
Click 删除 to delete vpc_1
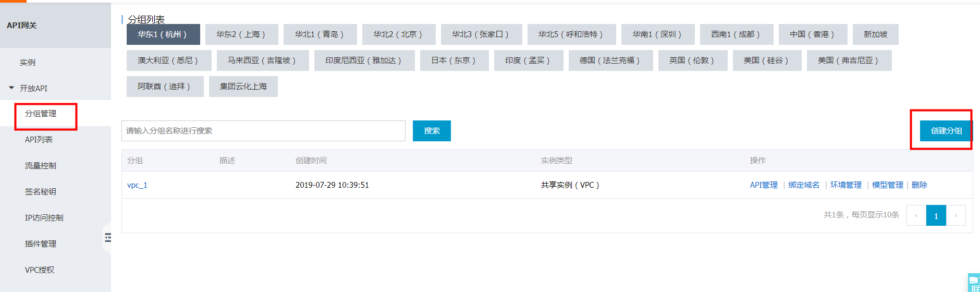tap(920, 185)
